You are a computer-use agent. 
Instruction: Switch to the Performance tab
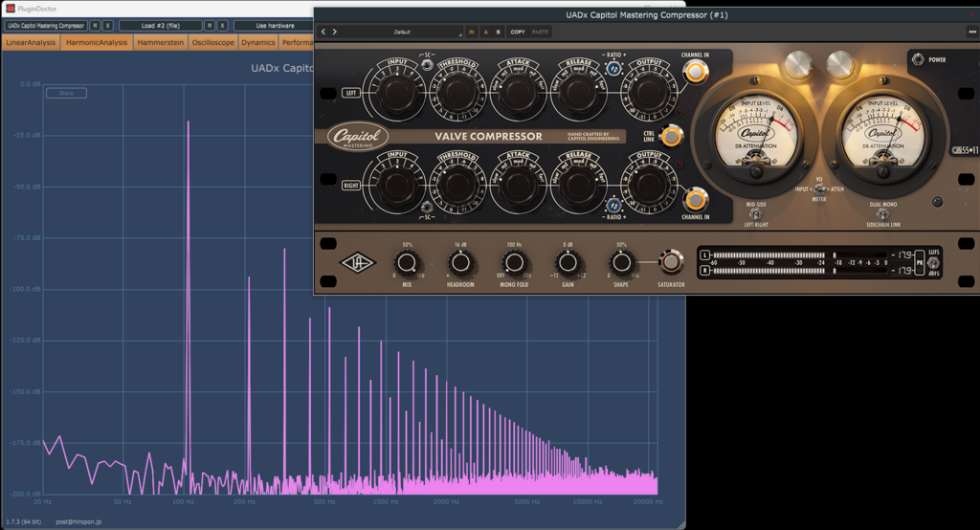298,42
